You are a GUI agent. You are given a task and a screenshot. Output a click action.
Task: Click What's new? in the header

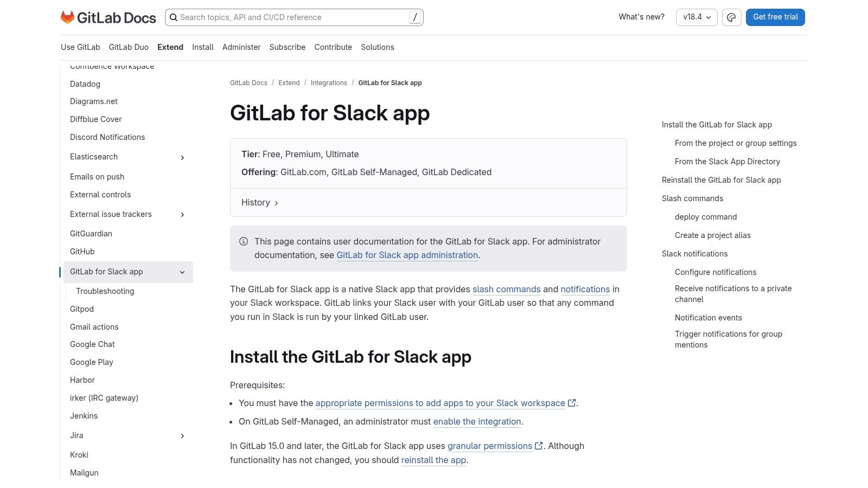[x=641, y=17]
